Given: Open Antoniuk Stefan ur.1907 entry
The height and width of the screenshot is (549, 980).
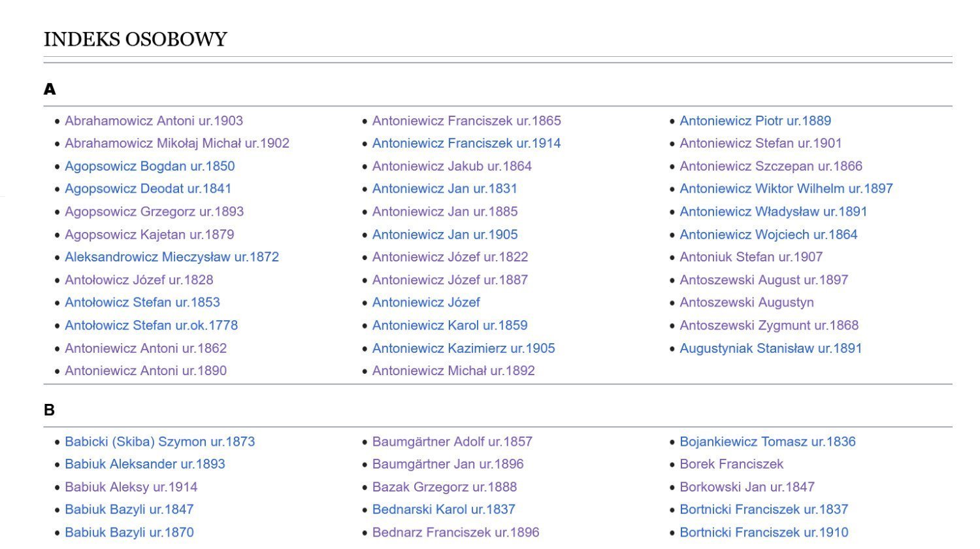Looking at the screenshot, I should [751, 257].
